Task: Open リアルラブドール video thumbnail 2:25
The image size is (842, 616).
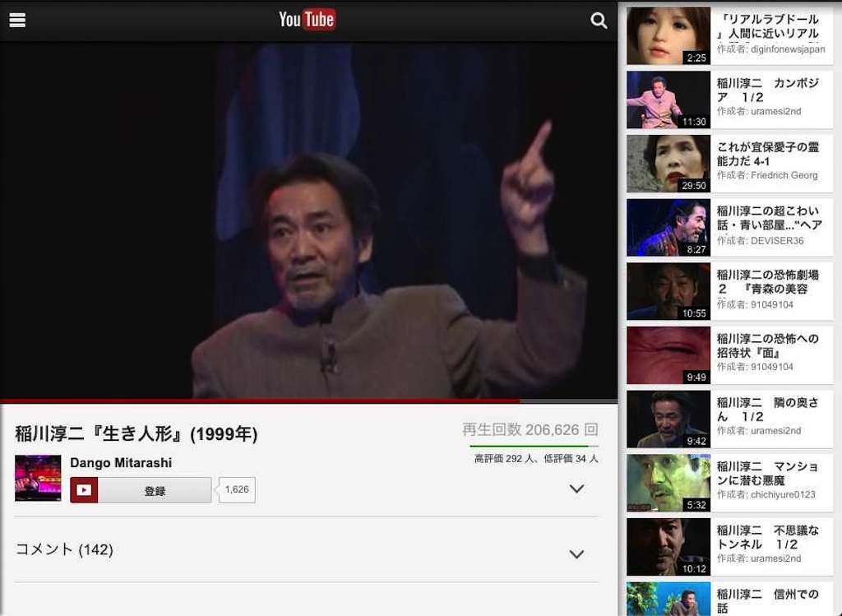Action: coord(669,36)
